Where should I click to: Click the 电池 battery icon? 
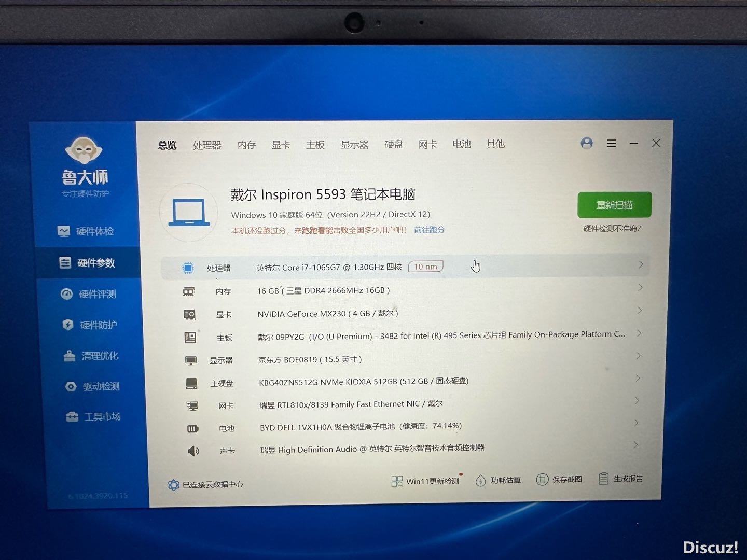point(192,429)
